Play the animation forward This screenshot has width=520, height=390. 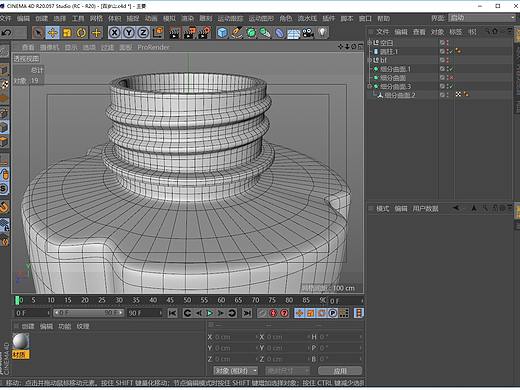tap(209, 313)
